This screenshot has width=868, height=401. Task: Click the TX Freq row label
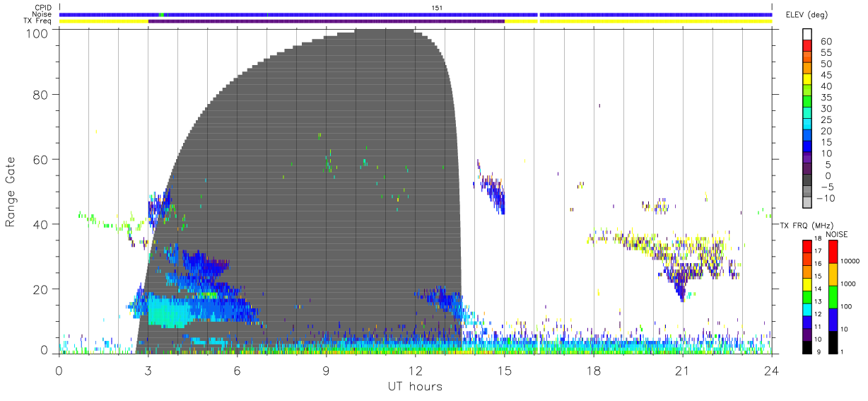click(37, 21)
